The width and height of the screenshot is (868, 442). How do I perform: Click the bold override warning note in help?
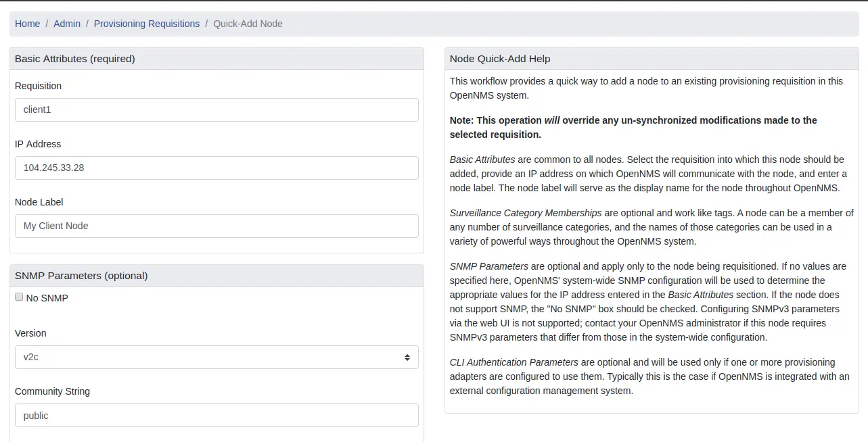pos(633,127)
